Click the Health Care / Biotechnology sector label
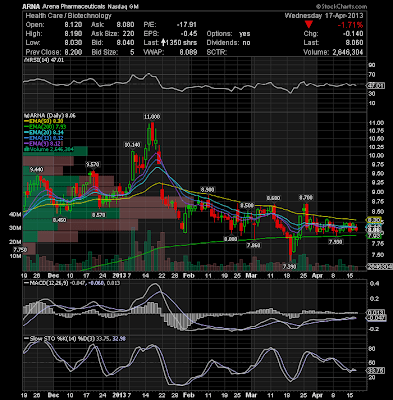This screenshot has width=393, height=400. pos(68,16)
